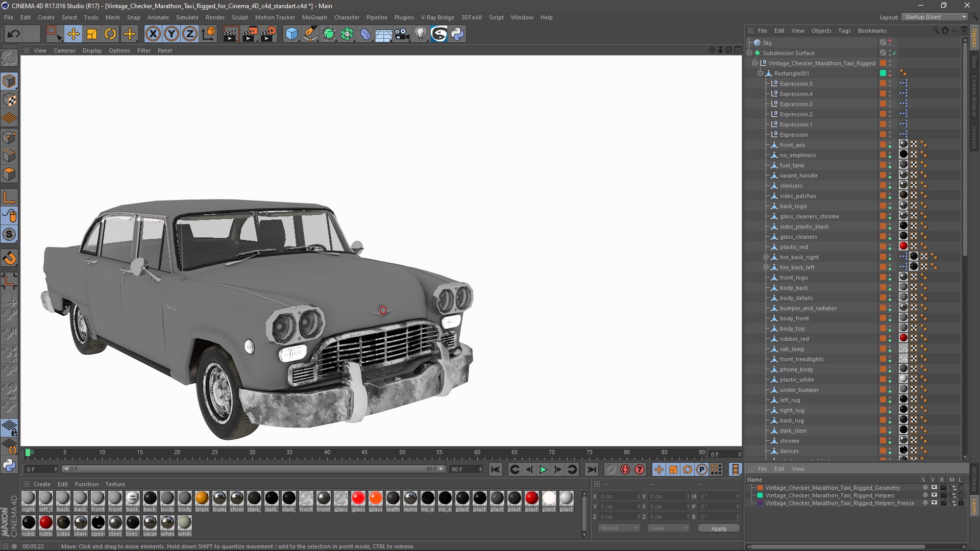Open material manager Create menu
The image size is (980, 551).
(x=42, y=484)
